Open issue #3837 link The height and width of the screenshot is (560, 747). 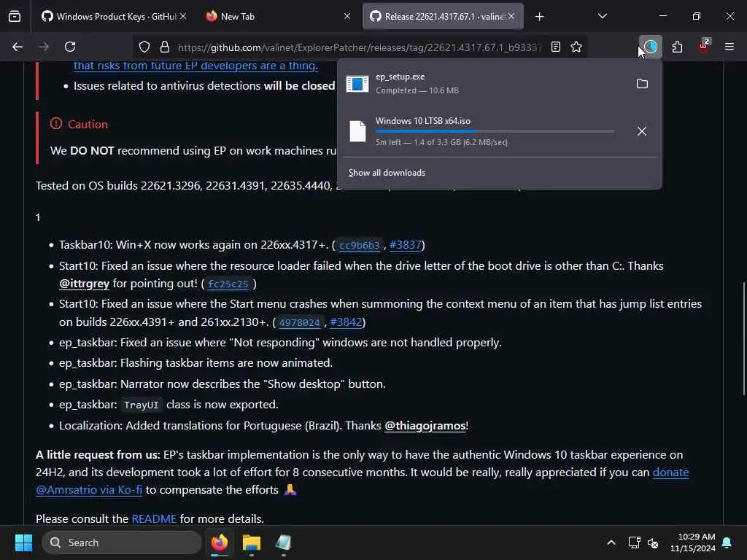point(406,245)
